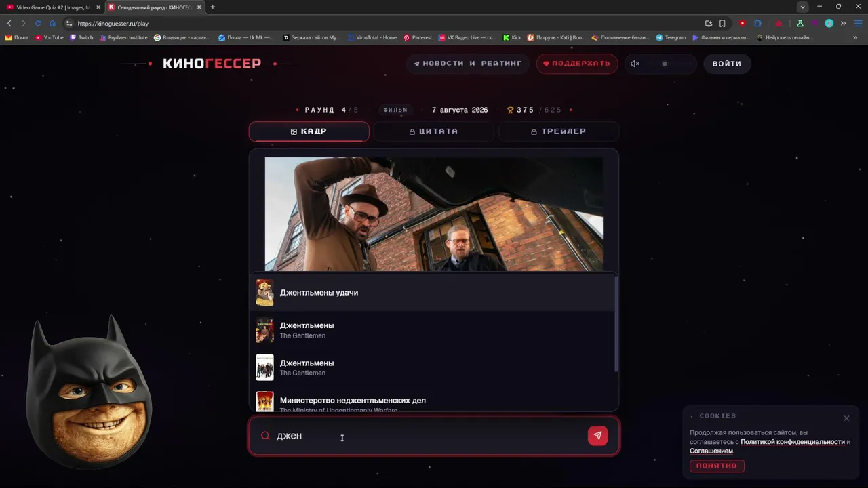
Task: Select the second Джентльмены (The Gentlemen) suggestion
Action: [433, 367]
